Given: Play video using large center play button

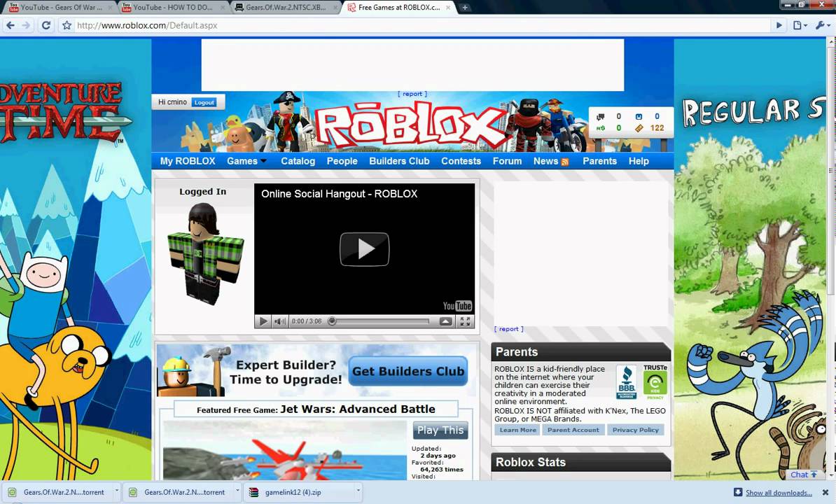Looking at the screenshot, I should (x=365, y=248).
